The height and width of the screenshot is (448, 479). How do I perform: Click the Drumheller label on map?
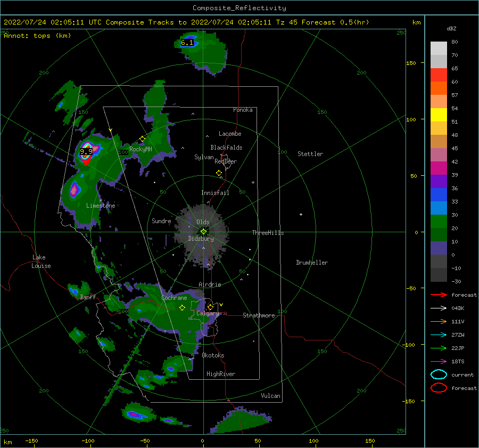(312, 263)
